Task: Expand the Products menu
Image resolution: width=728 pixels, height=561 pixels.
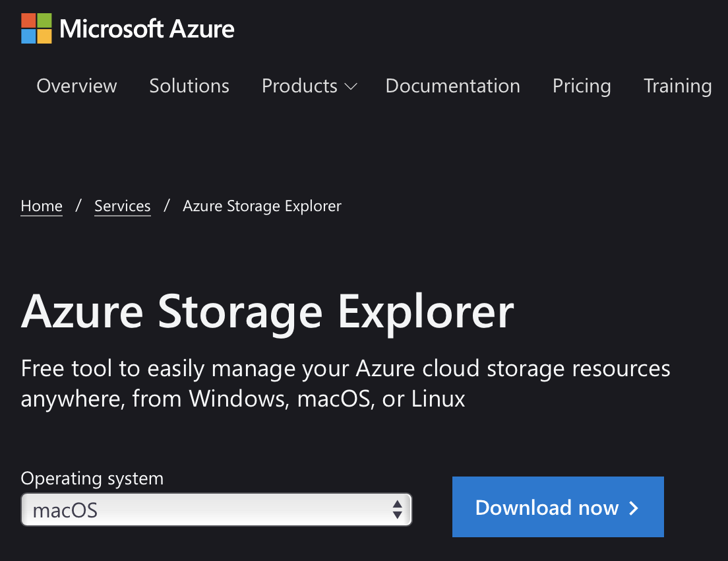Action: (x=309, y=86)
